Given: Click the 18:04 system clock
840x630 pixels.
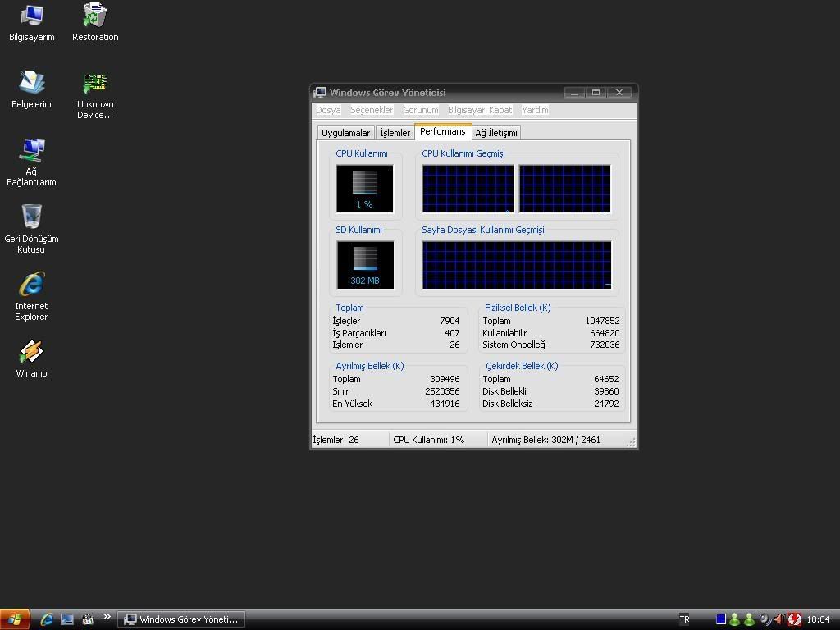Looking at the screenshot, I should (818, 619).
